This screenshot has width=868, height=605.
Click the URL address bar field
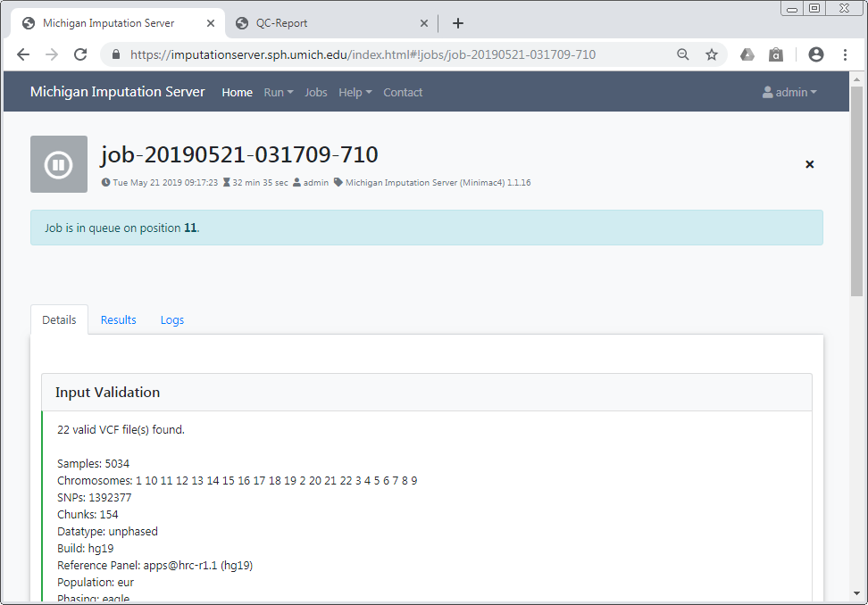393,54
